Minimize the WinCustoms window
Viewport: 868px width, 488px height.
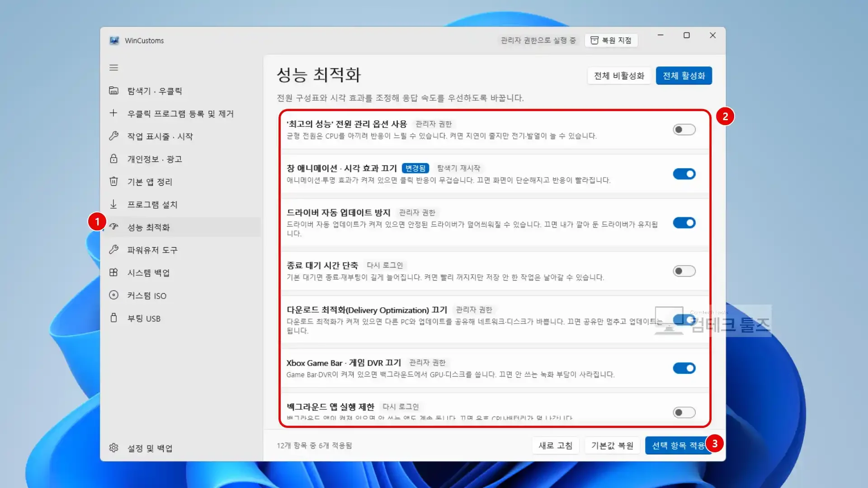(660, 35)
